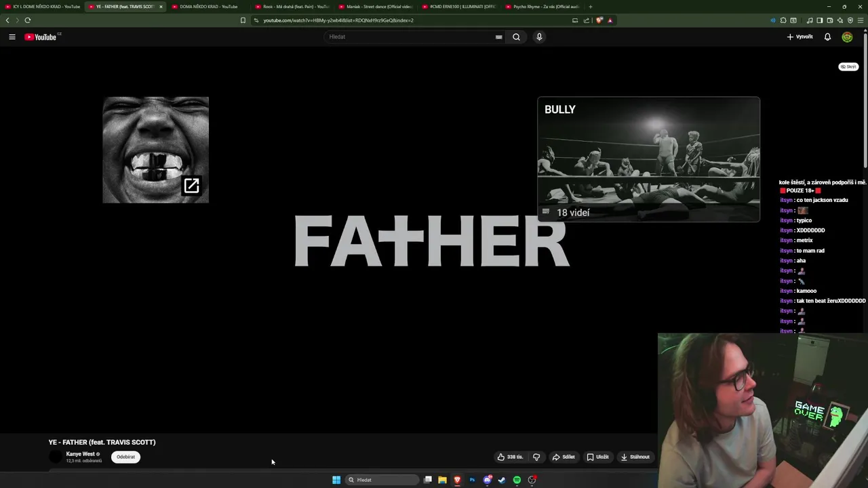The image size is (868, 488).
Task: Open the YouTube hamburger guide menu
Action: 12,37
